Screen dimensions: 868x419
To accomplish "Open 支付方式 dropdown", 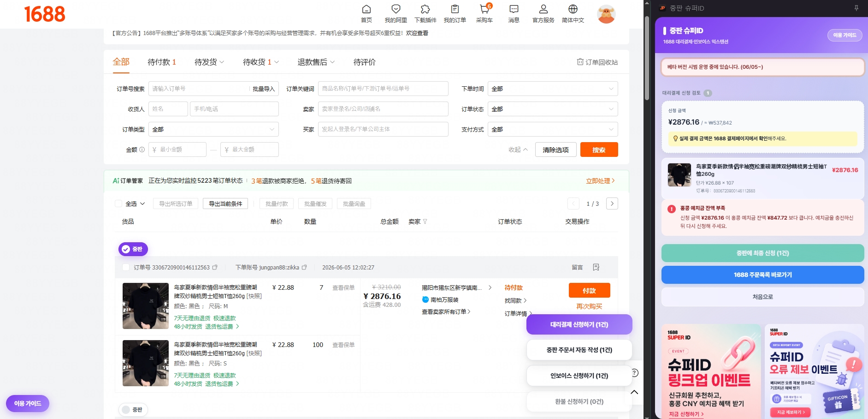I will point(553,129).
